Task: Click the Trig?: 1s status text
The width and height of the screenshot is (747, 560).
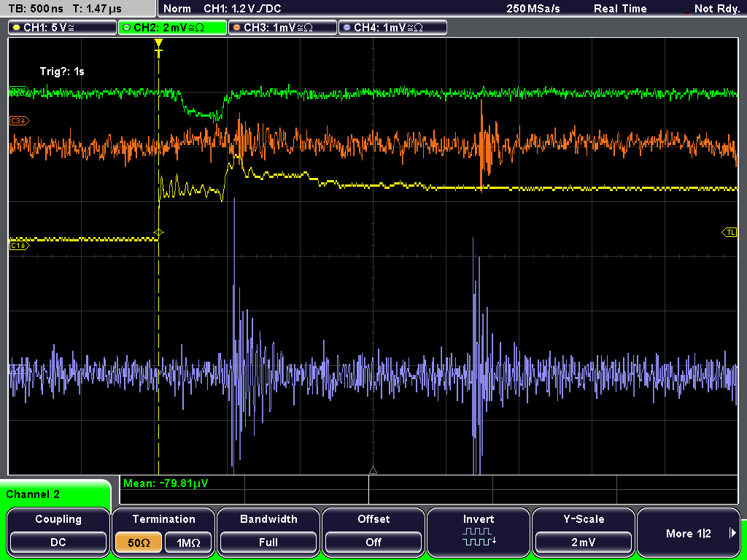Action: coord(62,71)
